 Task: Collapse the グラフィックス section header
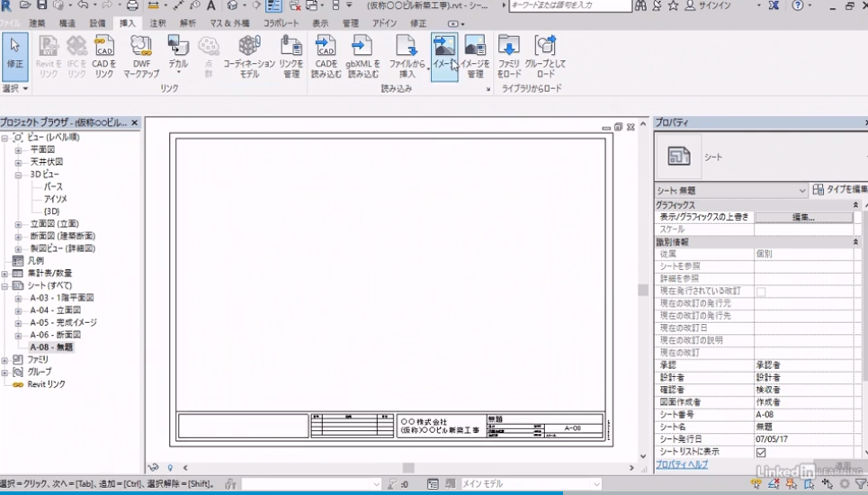[854, 205]
